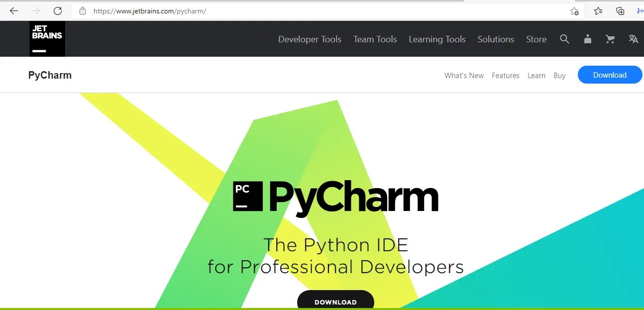Click inside the address bar
644x310 pixels.
[x=249, y=10]
